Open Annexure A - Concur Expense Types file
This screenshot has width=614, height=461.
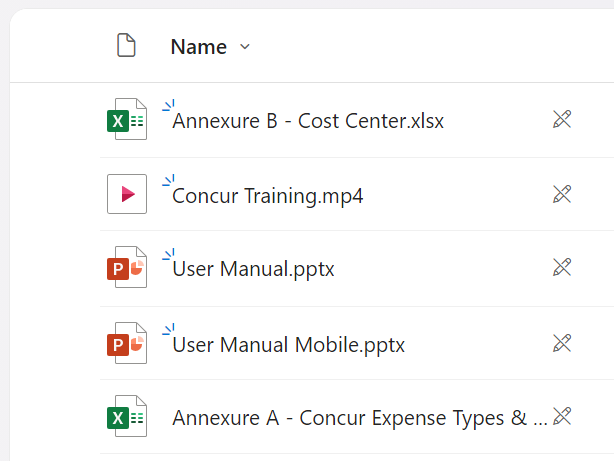pos(359,418)
